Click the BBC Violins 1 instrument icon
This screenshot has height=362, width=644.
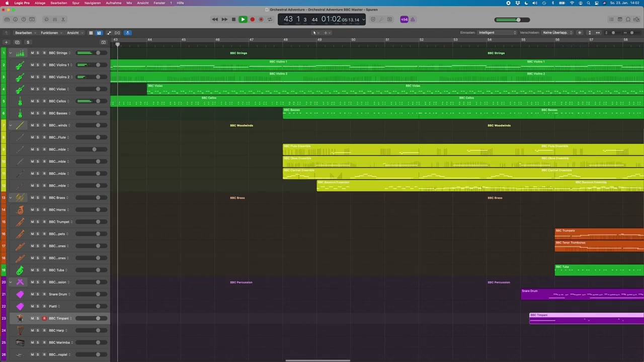20,65
